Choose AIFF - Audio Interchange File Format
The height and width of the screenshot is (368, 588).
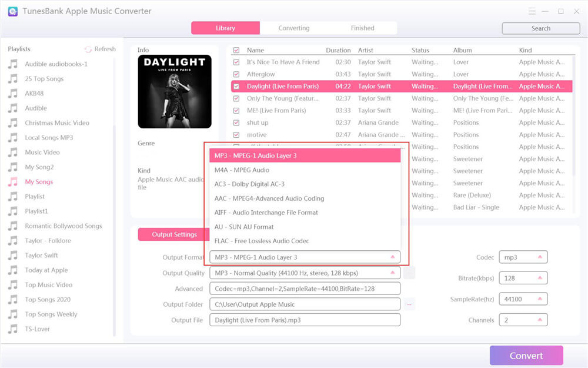point(305,213)
